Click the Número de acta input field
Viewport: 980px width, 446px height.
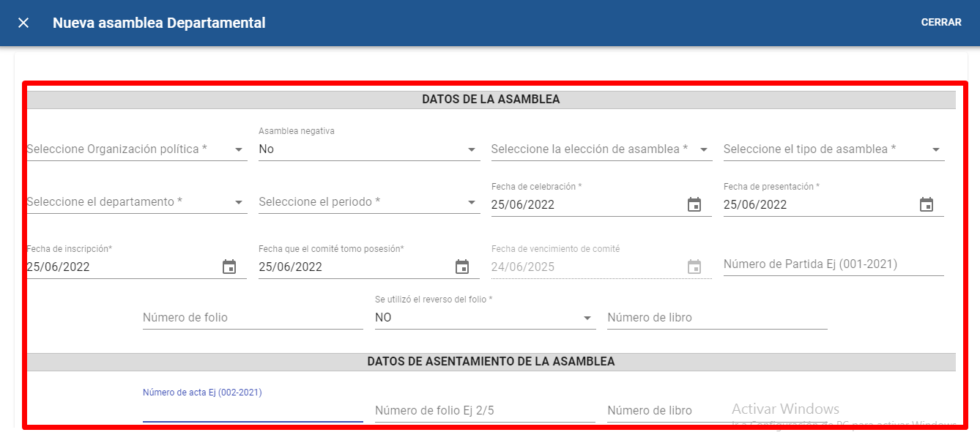[x=252, y=411]
